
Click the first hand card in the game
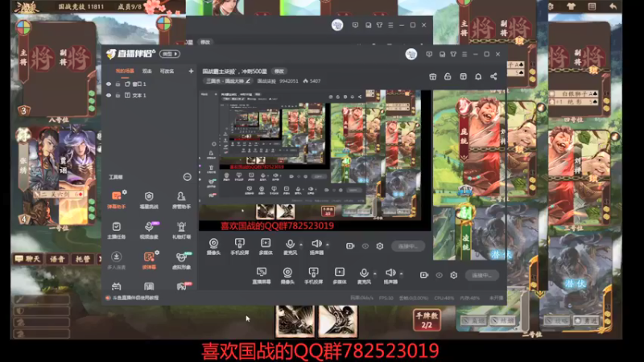point(295,320)
